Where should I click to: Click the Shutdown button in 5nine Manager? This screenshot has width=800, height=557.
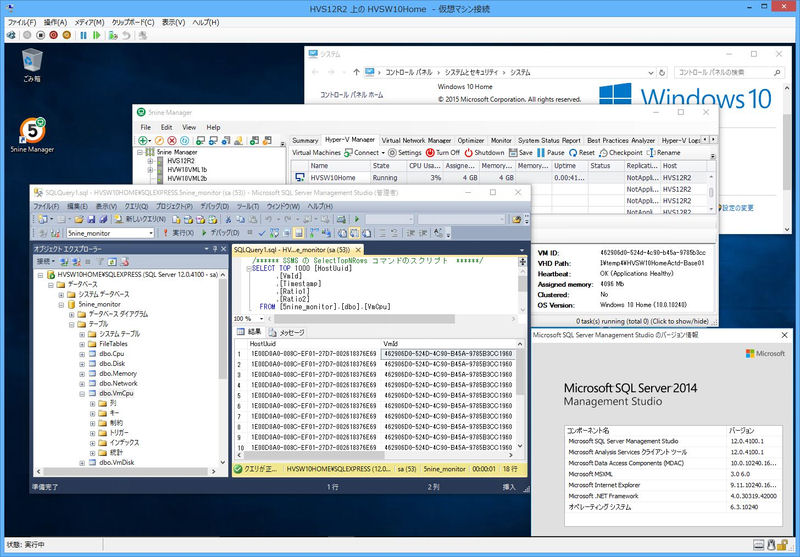pyautogui.click(x=485, y=153)
